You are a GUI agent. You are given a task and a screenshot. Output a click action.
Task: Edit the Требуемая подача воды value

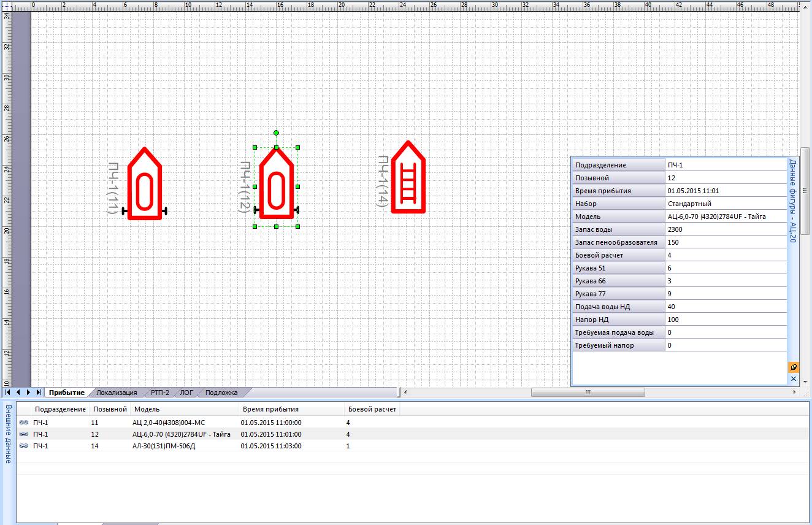tap(726, 332)
